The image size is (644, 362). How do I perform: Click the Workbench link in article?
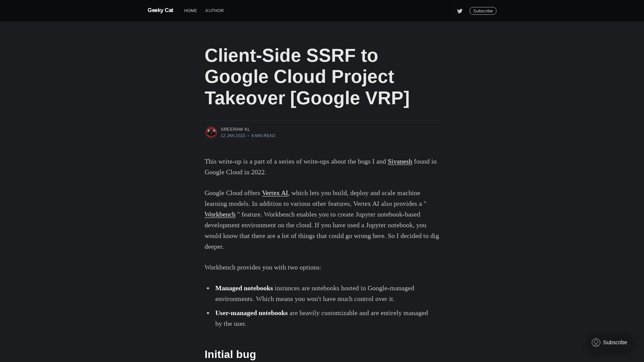click(220, 214)
